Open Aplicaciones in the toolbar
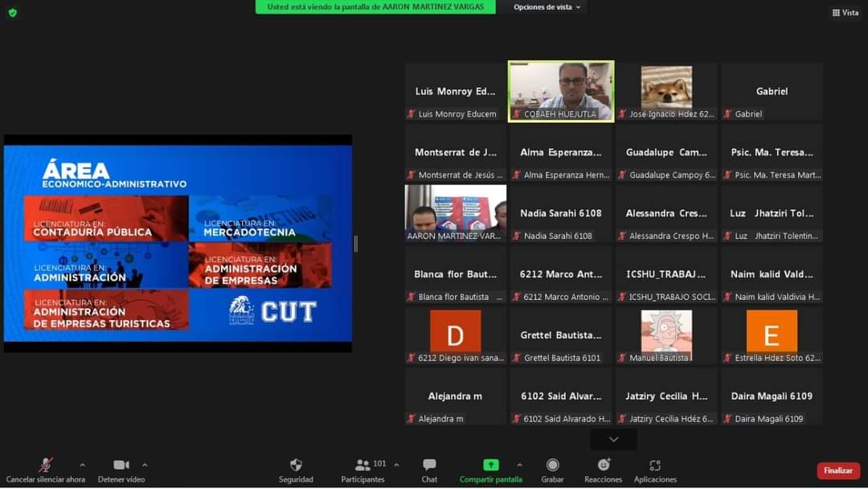The image size is (868, 489). tap(655, 466)
